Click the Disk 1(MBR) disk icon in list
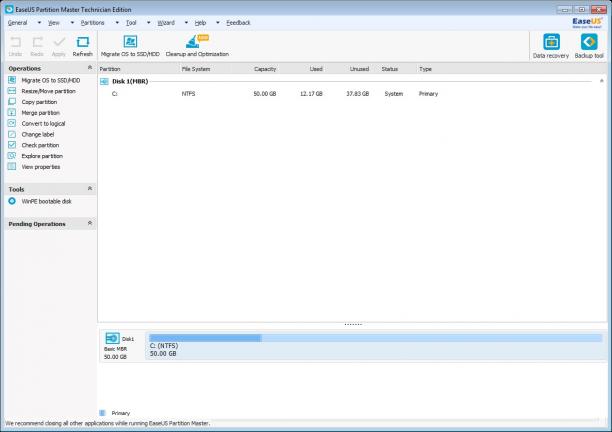The width and height of the screenshot is (612, 432). pos(104,81)
